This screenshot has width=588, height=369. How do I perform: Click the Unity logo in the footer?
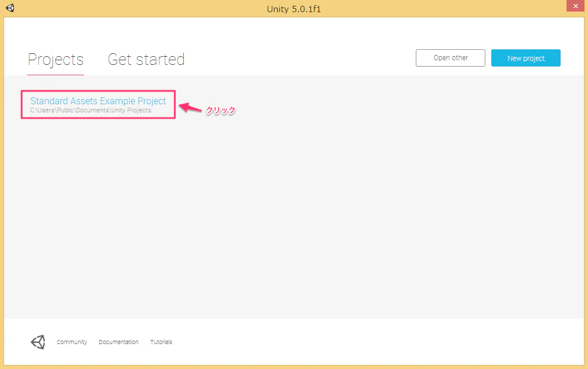(x=38, y=342)
